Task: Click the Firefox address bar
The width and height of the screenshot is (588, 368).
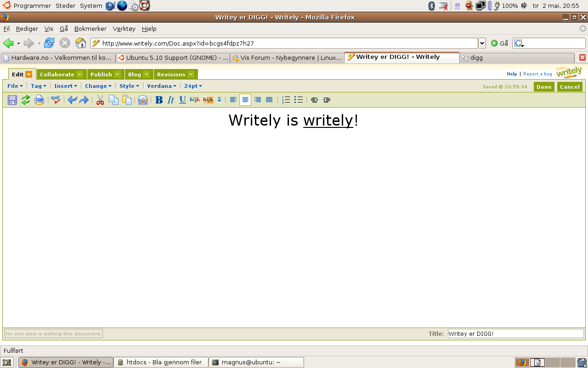Action: 284,43
